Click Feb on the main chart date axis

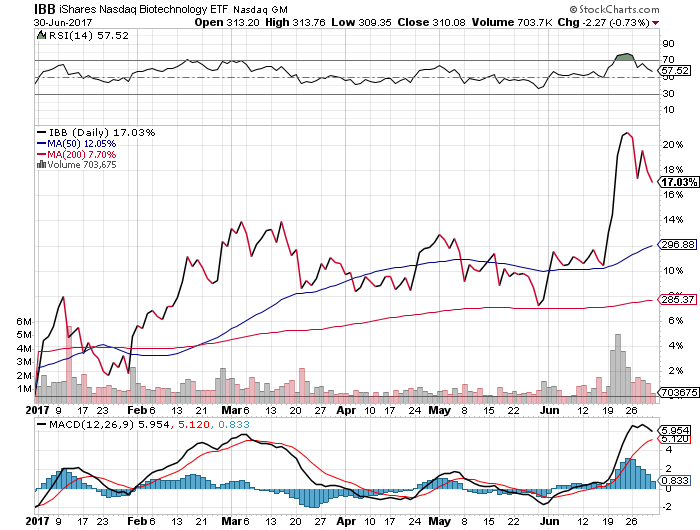(x=137, y=410)
